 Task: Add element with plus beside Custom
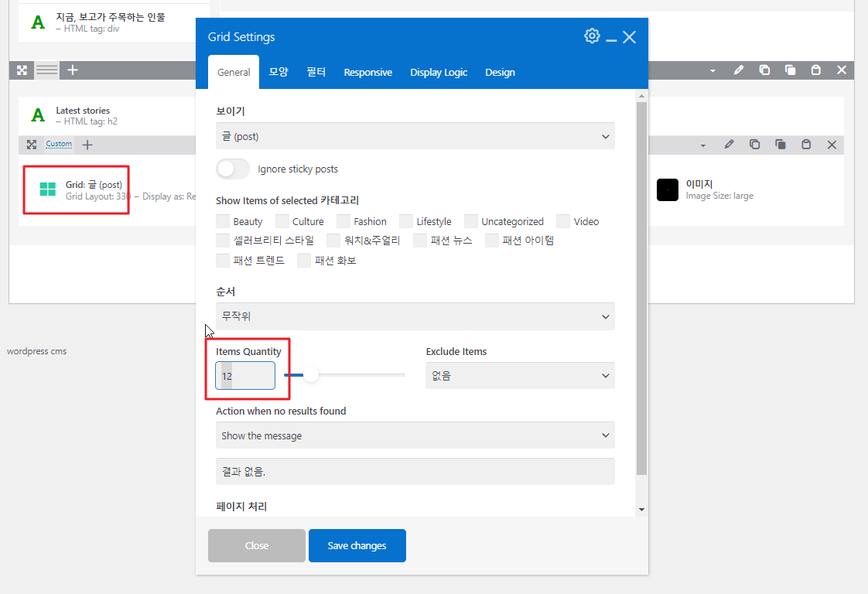(x=87, y=145)
